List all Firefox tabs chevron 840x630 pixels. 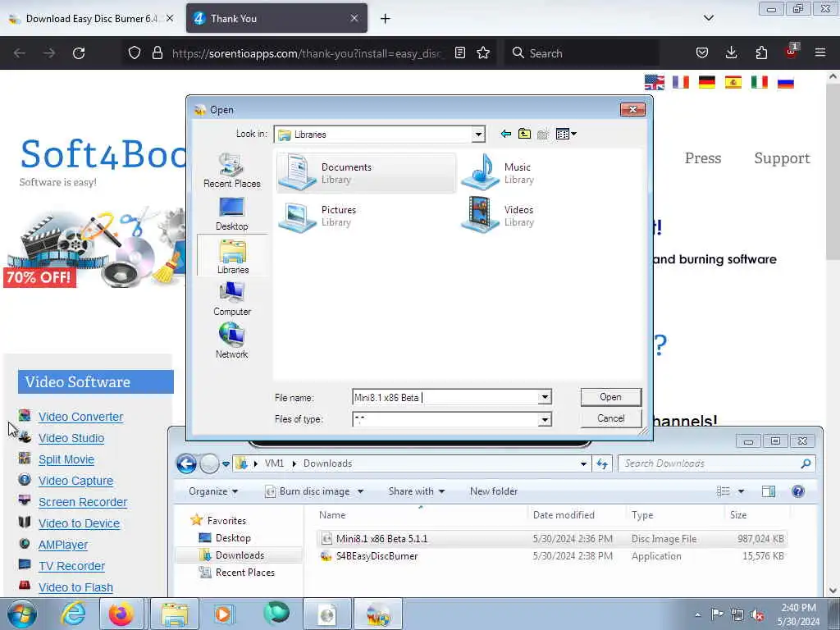coord(708,18)
